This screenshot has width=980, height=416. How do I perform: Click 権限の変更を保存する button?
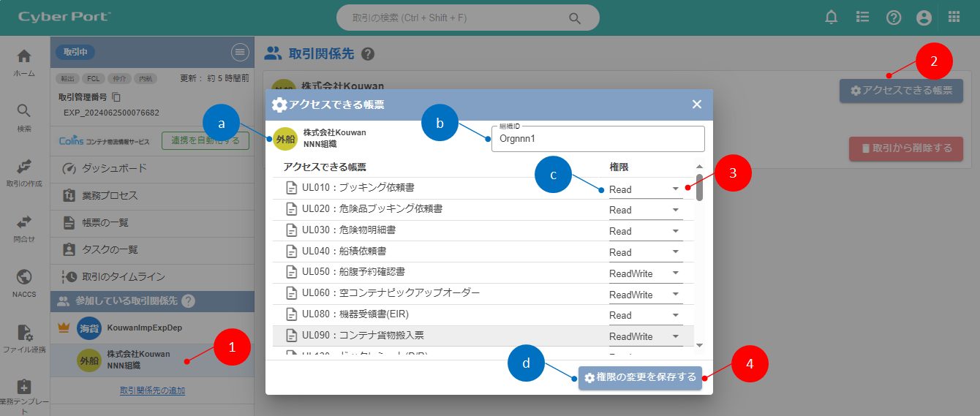640,378
